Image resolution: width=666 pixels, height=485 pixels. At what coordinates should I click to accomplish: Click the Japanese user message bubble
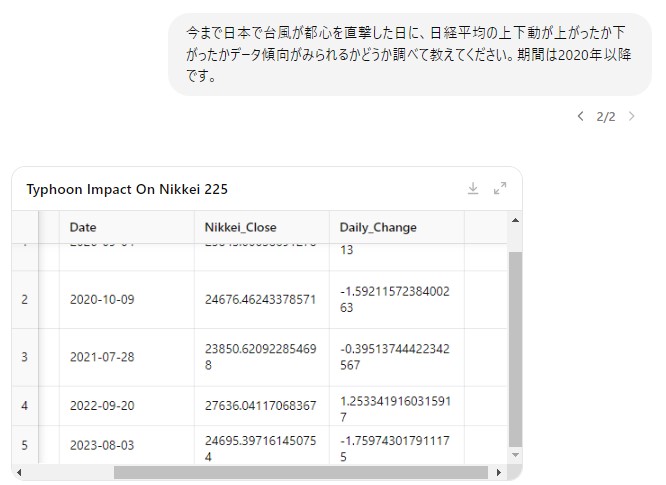pyautogui.click(x=409, y=55)
